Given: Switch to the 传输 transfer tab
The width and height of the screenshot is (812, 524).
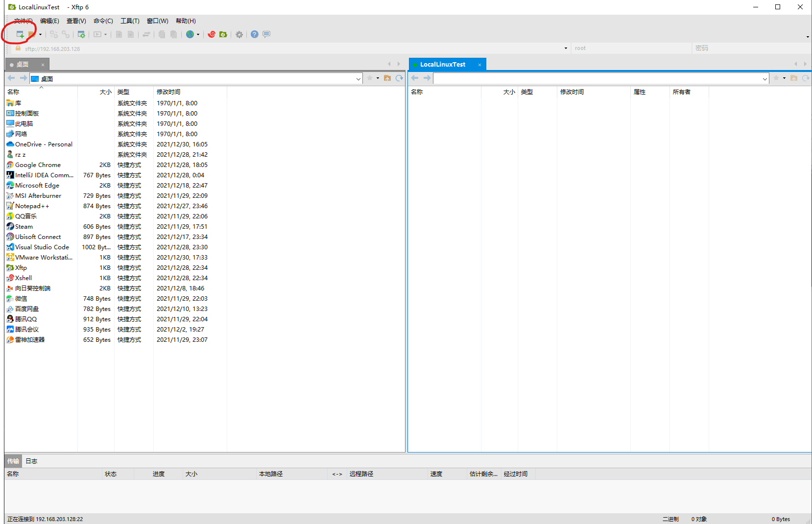Looking at the screenshot, I should click(x=13, y=461).
